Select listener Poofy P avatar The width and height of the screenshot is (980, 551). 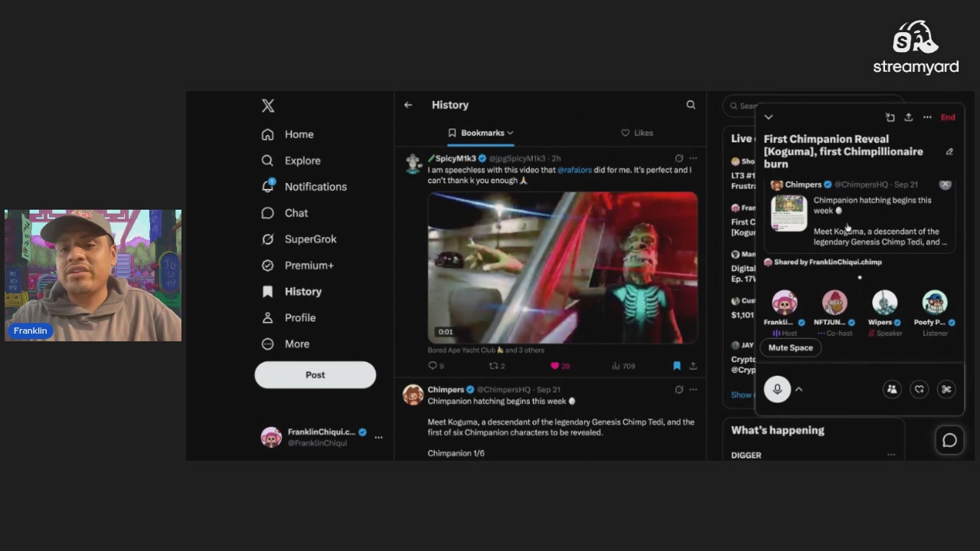[935, 302]
